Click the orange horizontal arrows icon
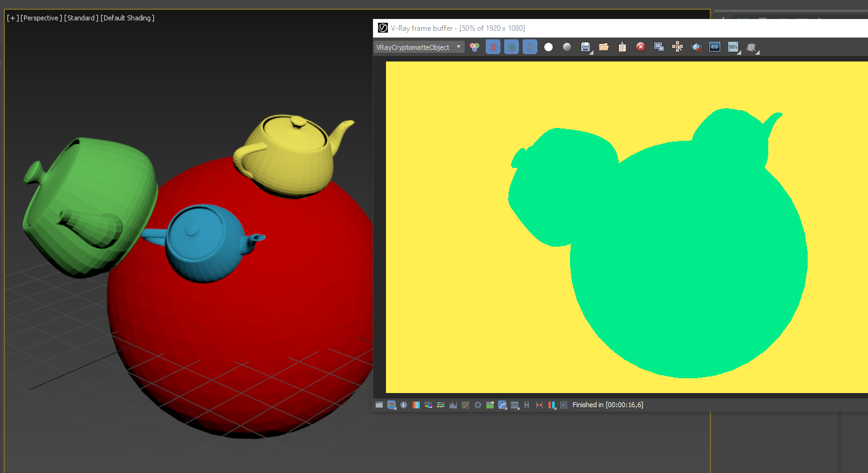Image resolution: width=868 pixels, height=473 pixels. [x=539, y=405]
